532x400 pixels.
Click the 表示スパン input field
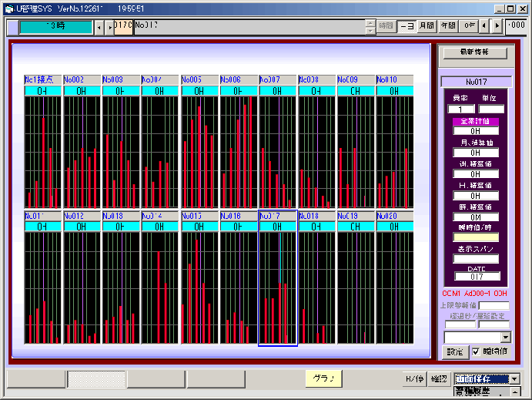pyautogui.click(x=475, y=259)
